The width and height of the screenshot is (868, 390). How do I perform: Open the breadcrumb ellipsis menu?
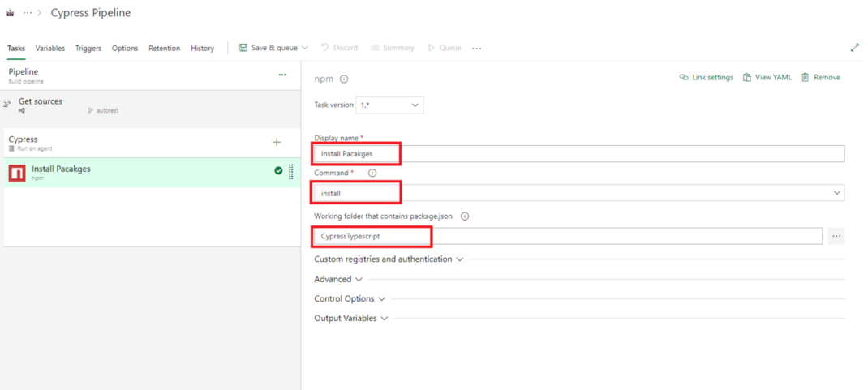point(28,13)
